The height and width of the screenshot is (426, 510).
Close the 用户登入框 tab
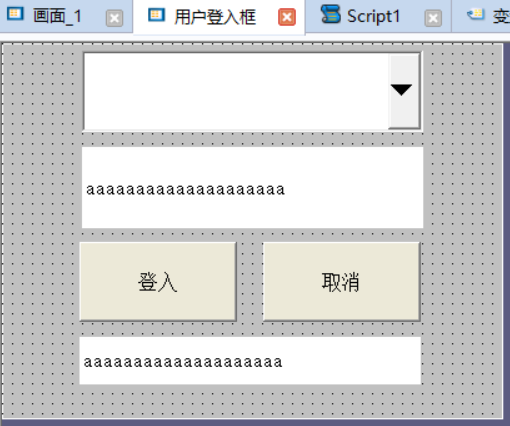[x=287, y=17]
